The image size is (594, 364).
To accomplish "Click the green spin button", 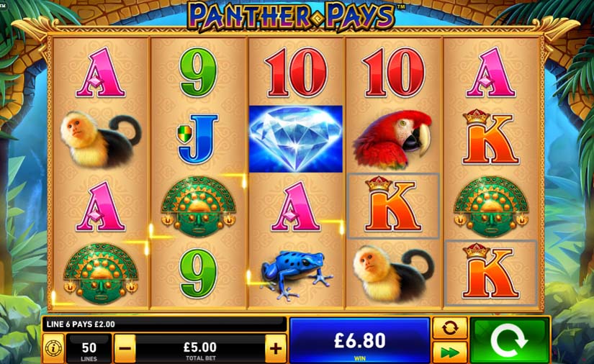I will coord(510,340).
